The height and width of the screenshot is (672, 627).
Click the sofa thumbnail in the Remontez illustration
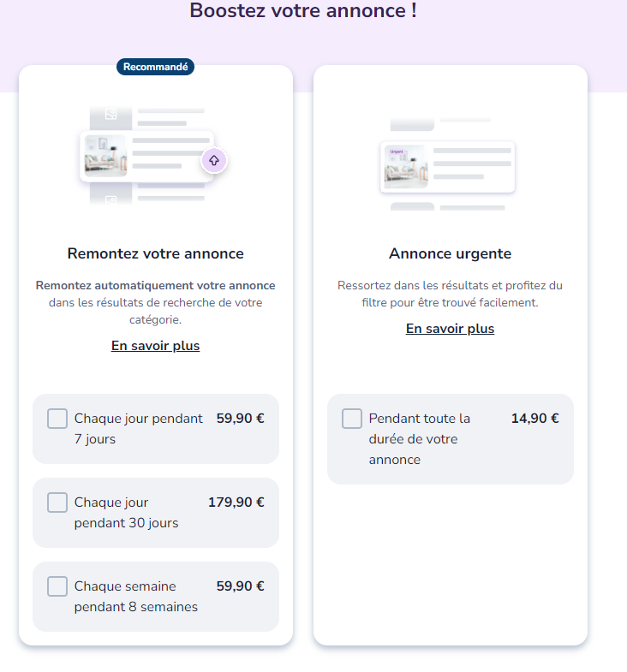coord(105,156)
